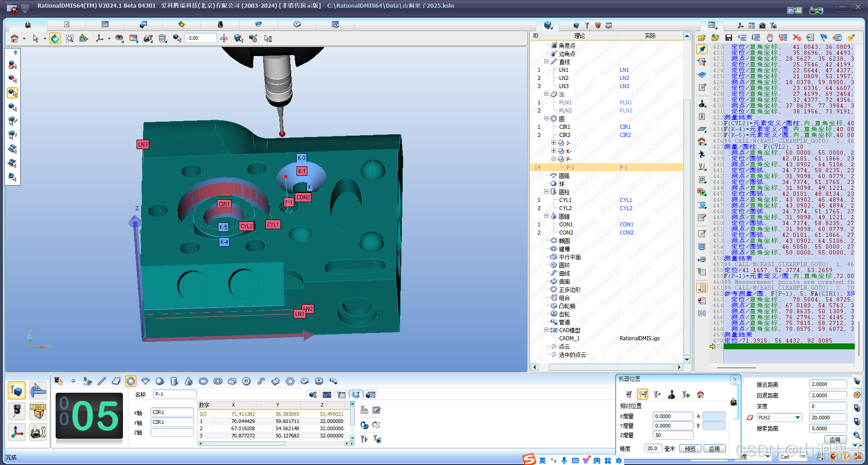The image size is (868, 465).
Task: Click 应用 button under search distance
Action: tap(835, 439)
